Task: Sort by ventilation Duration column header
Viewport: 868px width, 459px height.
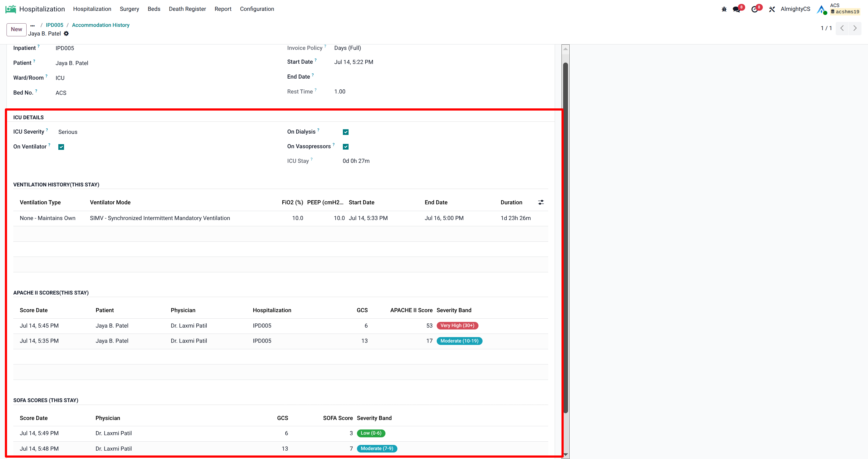Action: pyautogui.click(x=511, y=202)
